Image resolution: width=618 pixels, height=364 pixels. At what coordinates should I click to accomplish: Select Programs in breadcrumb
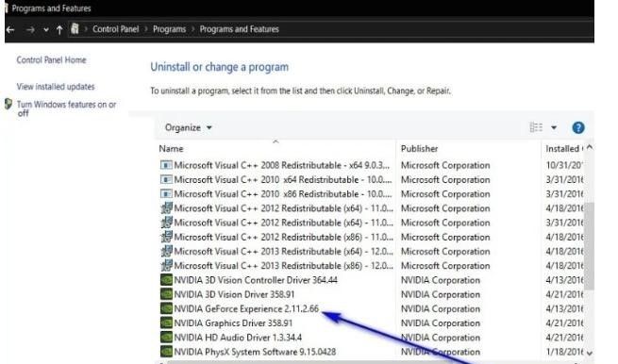pyautogui.click(x=169, y=29)
